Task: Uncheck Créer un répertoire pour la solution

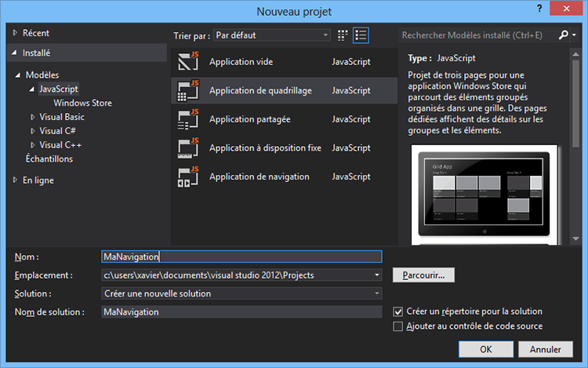Action: pyautogui.click(x=398, y=312)
